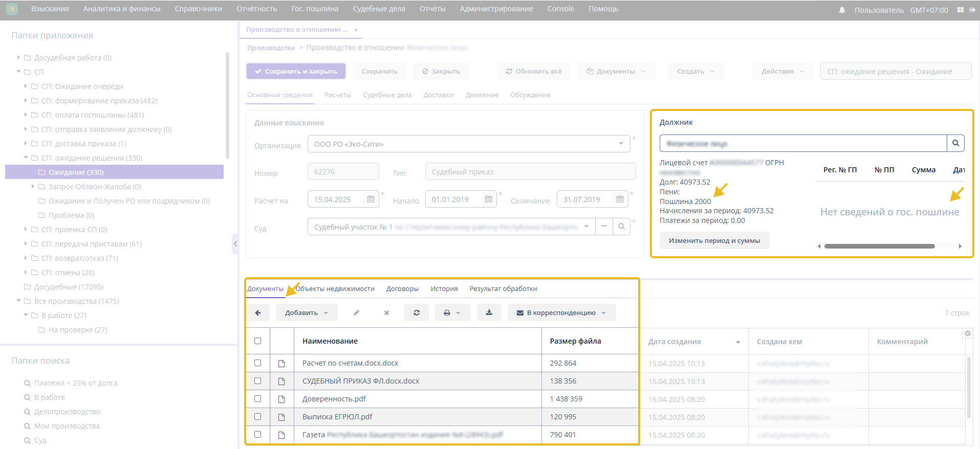Click the search icon next to Суд field
This screenshot has width=980, height=449.
tap(621, 227)
